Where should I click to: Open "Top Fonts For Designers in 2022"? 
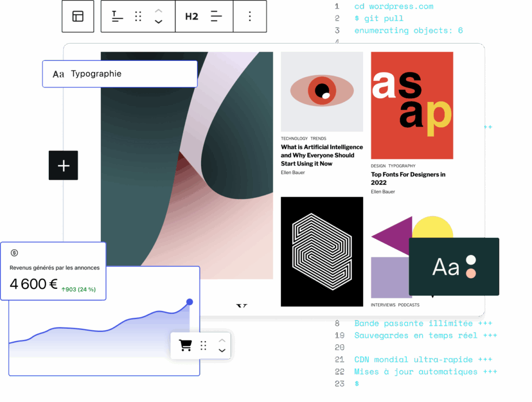pos(408,179)
